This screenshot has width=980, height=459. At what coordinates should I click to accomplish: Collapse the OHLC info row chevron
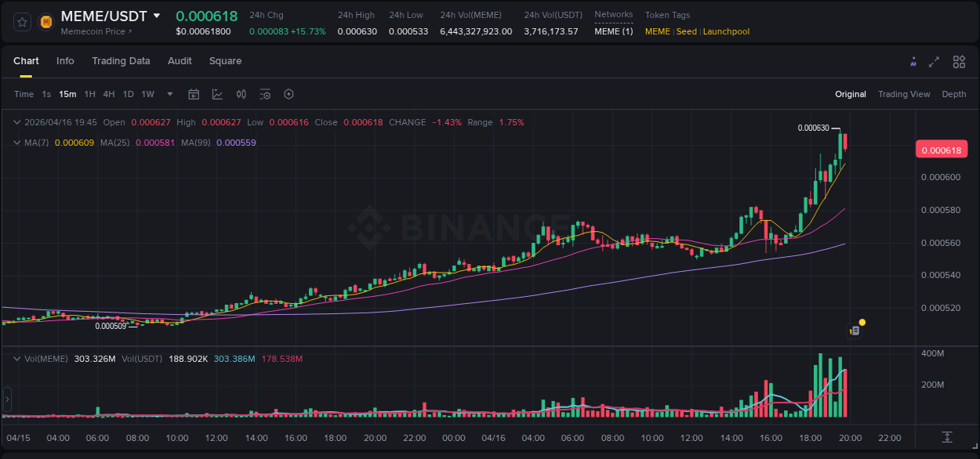tap(16, 122)
